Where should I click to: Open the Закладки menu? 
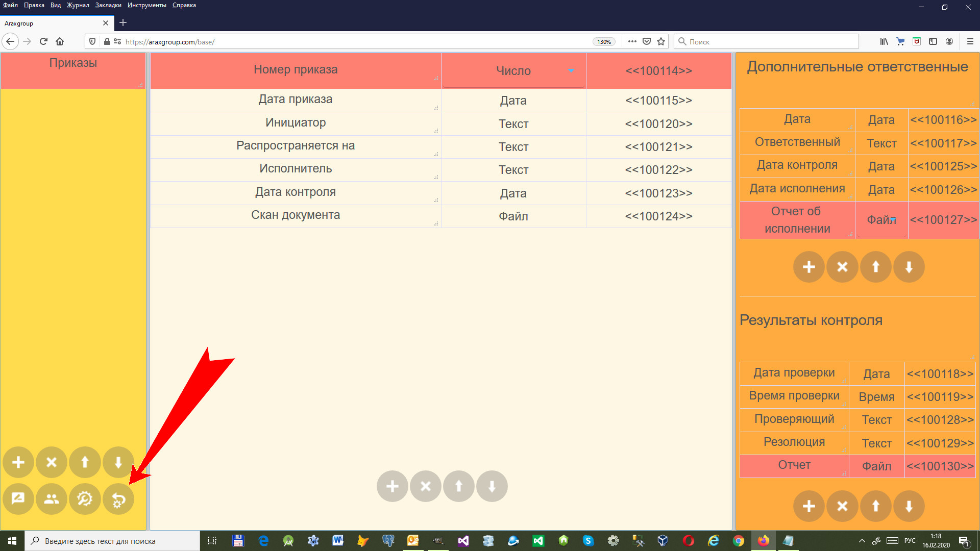pos(108,5)
